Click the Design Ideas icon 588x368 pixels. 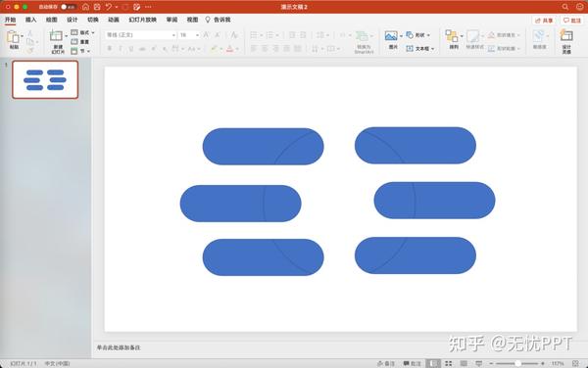click(566, 35)
